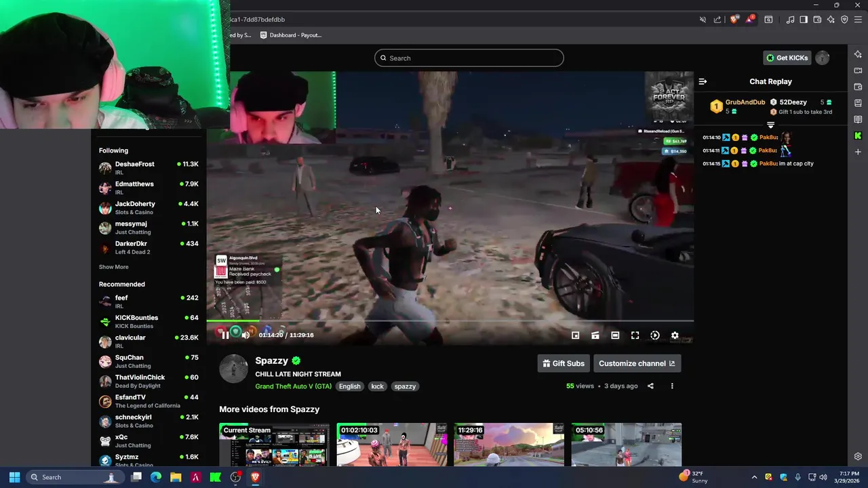Open Edmatthews channel in sidebar
Screen dimensions: 868x488
[x=149, y=188]
